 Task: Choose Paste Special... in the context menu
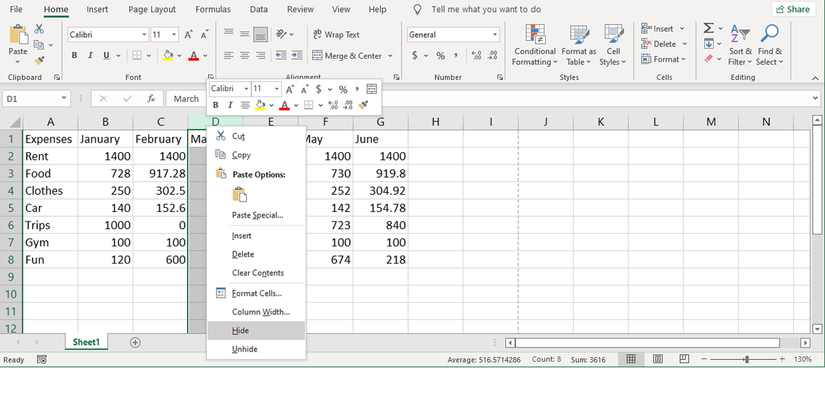(x=256, y=215)
